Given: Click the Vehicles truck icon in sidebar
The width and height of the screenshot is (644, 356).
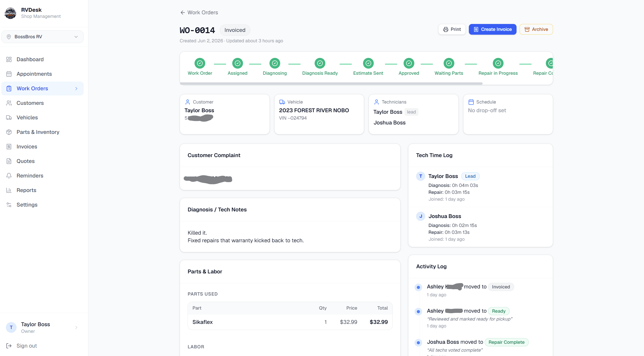Looking at the screenshot, I should pyautogui.click(x=9, y=118).
